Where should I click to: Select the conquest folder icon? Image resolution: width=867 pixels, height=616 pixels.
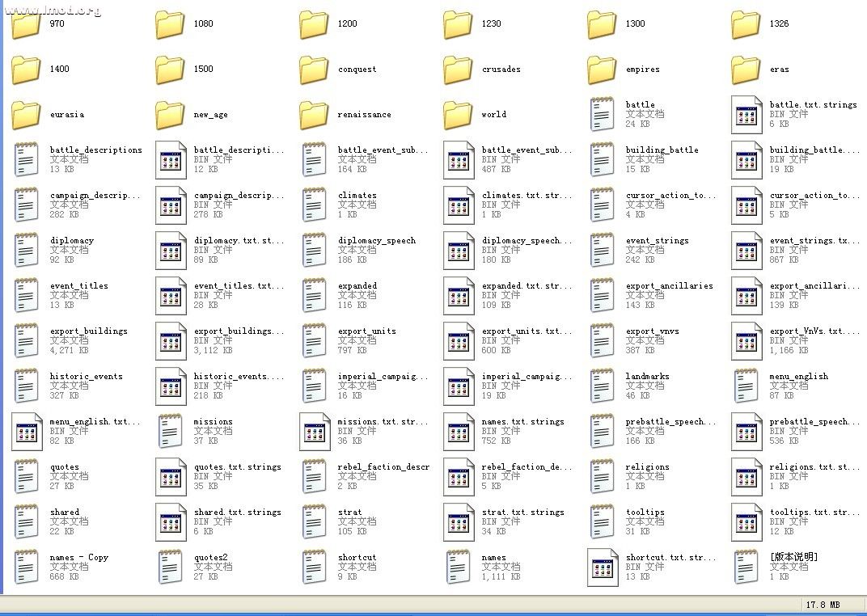pyautogui.click(x=314, y=70)
